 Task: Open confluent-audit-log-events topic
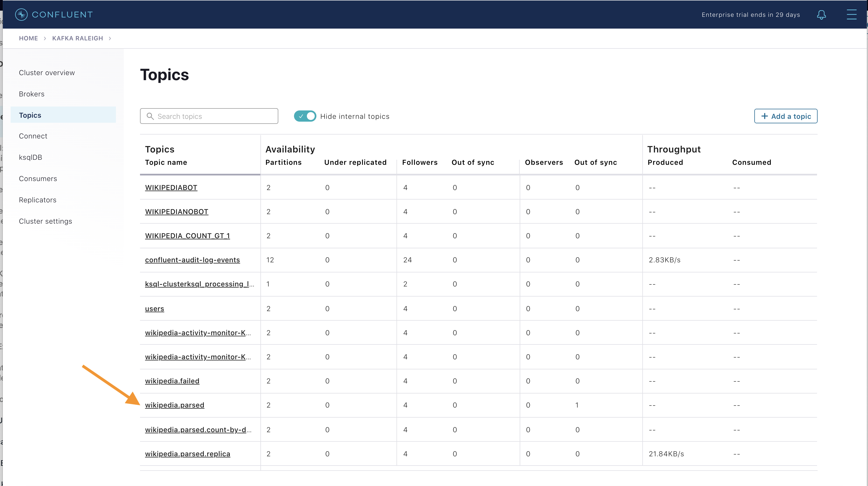(x=192, y=260)
